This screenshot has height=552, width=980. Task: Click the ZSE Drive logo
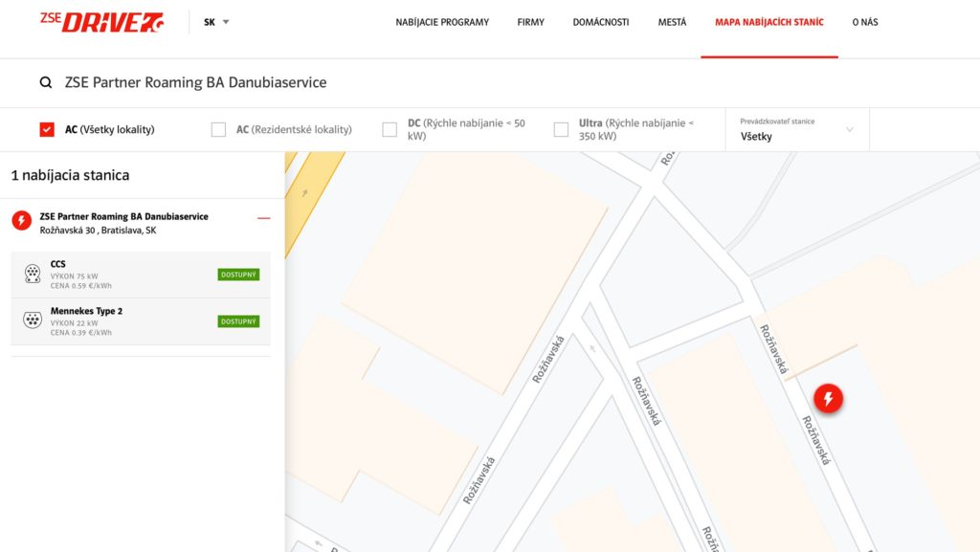(x=101, y=22)
